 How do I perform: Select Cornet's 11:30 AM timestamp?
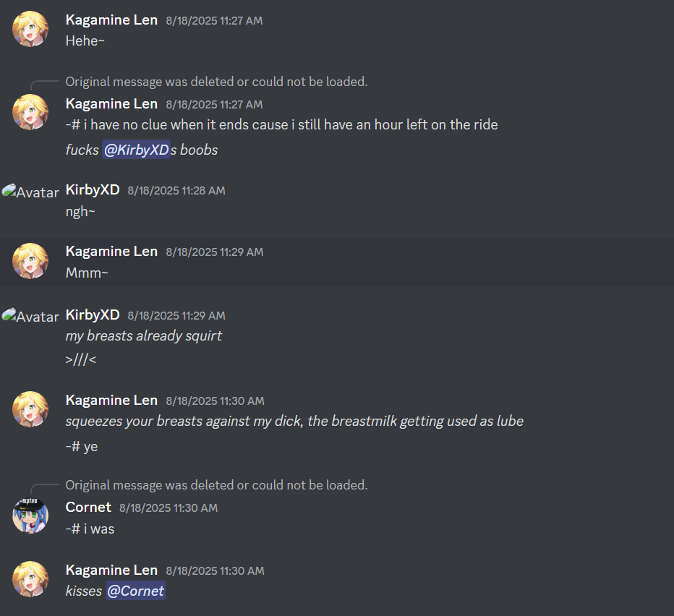(x=168, y=508)
